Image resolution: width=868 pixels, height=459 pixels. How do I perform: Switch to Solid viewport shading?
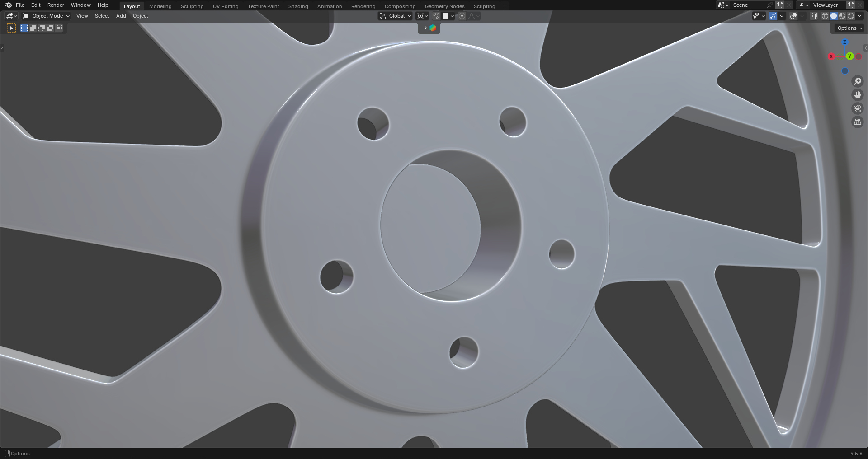pyautogui.click(x=834, y=16)
